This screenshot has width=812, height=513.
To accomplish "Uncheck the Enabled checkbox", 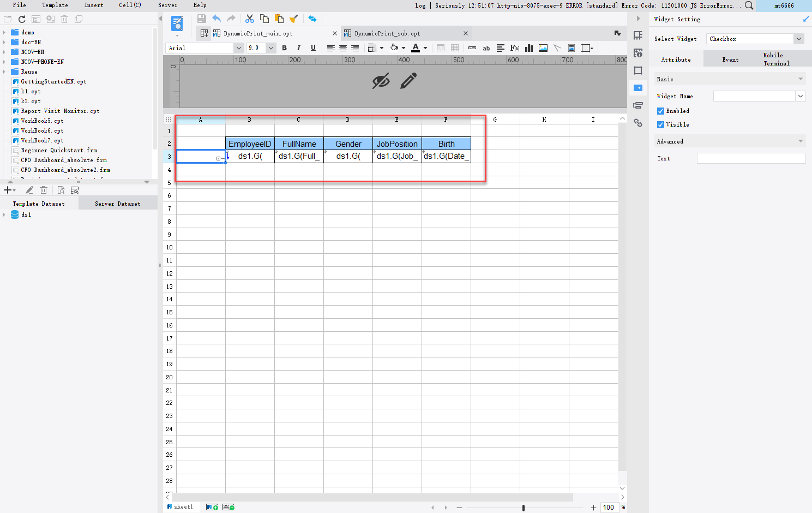I will [660, 111].
